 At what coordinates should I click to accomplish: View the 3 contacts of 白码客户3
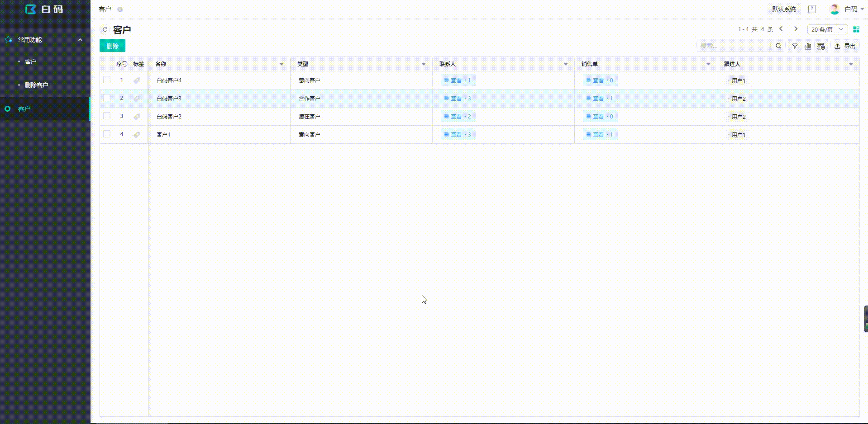458,99
